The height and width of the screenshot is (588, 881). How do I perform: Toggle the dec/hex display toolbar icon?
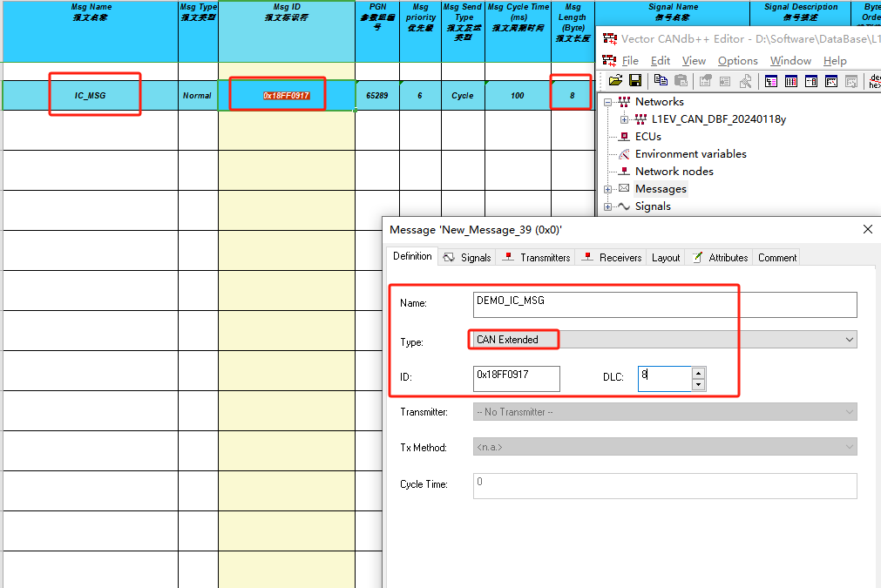point(874,81)
